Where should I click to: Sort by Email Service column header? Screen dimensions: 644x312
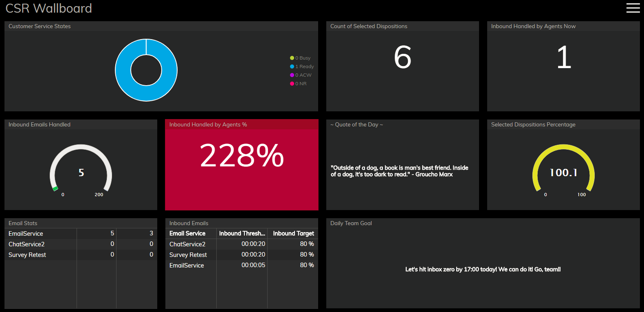(x=191, y=233)
